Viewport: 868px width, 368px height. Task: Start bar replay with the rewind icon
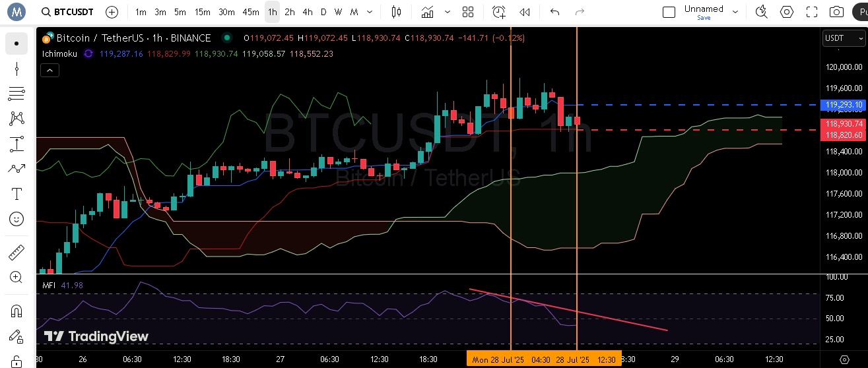525,12
